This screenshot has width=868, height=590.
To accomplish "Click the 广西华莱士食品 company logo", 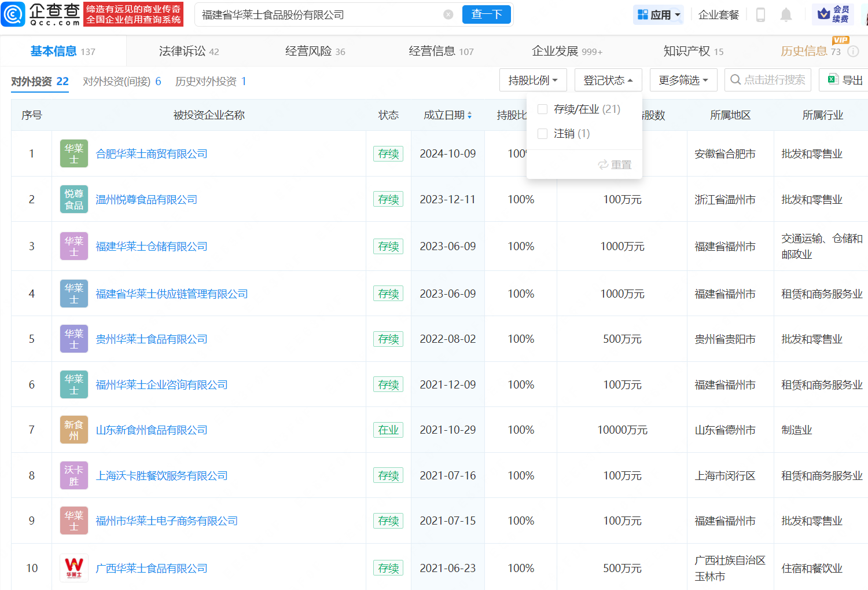I will [x=74, y=568].
